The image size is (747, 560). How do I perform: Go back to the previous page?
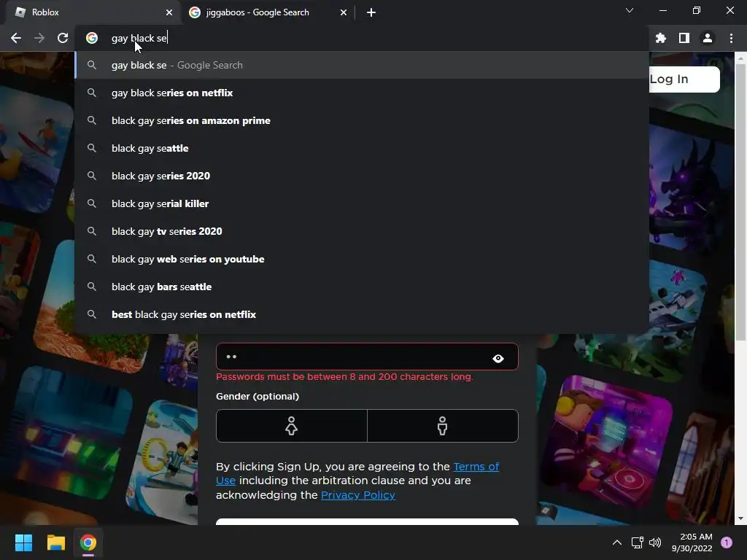16,38
